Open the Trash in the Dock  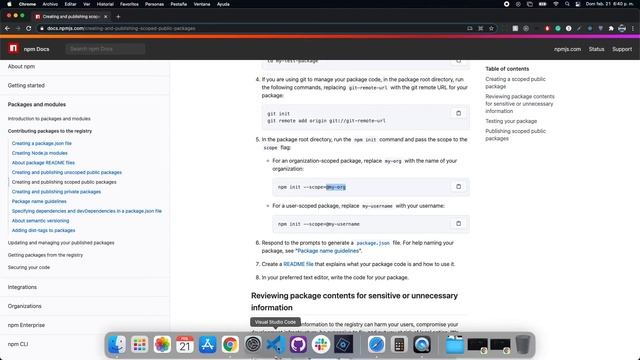point(523,344)
